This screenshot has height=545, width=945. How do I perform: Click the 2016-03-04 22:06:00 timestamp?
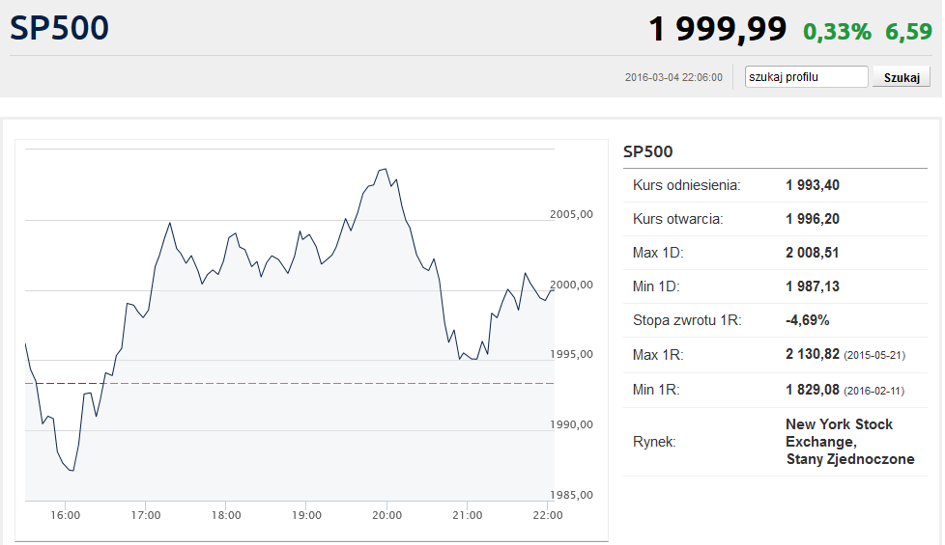(673, 77)
